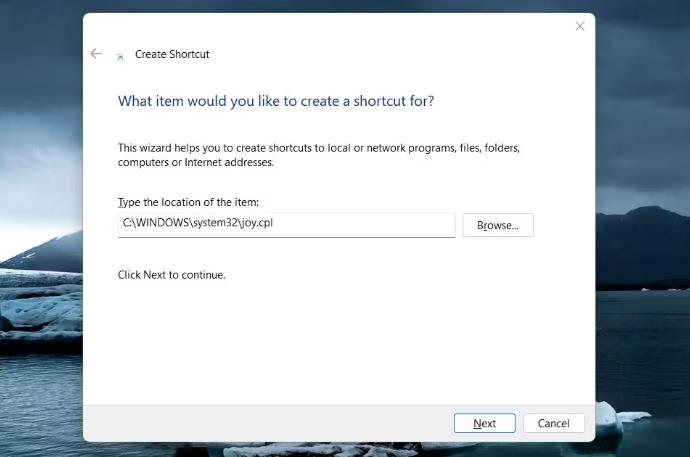Click the Create Shortcut wizard icon
Viewport: 690px width, 457px height.
tap(120, 57)
